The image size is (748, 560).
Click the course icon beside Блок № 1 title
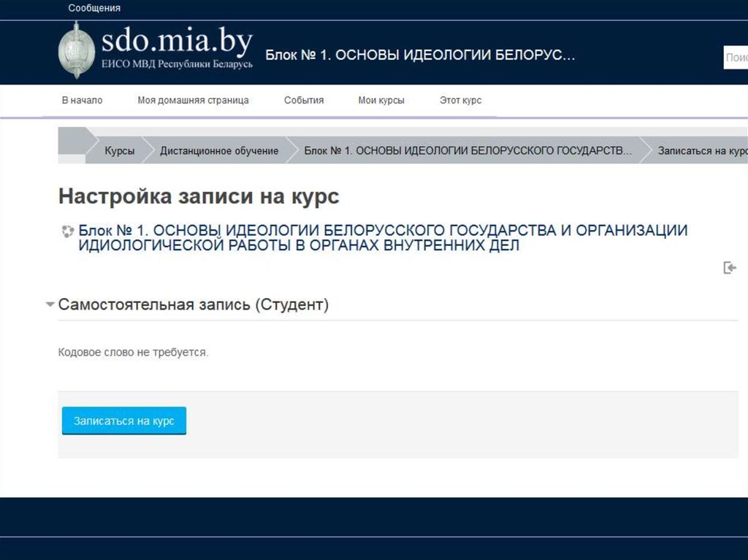pos(67,231)
